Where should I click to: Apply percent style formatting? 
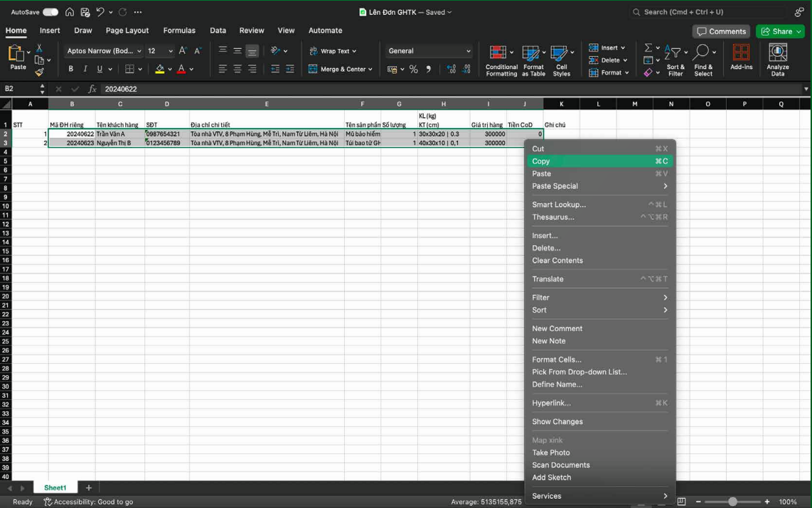[413, 70]
